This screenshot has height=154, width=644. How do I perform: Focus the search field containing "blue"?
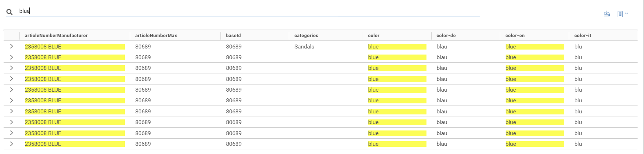(178, 11)
